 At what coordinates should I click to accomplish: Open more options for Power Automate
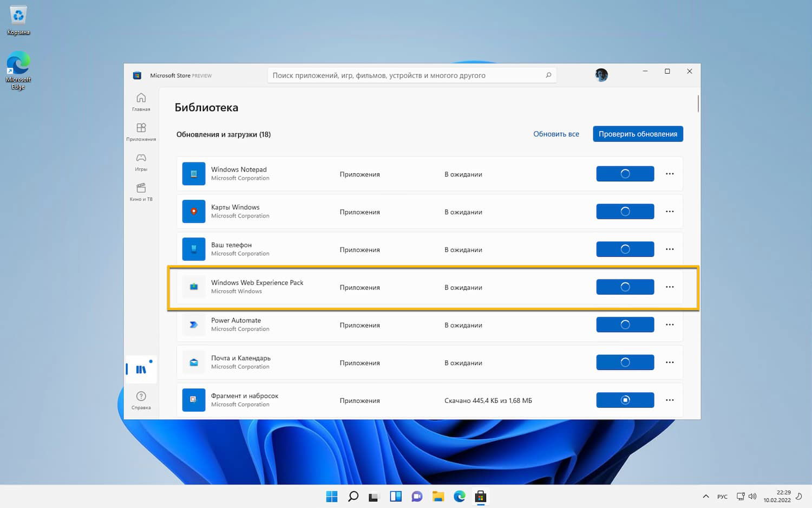670,324
